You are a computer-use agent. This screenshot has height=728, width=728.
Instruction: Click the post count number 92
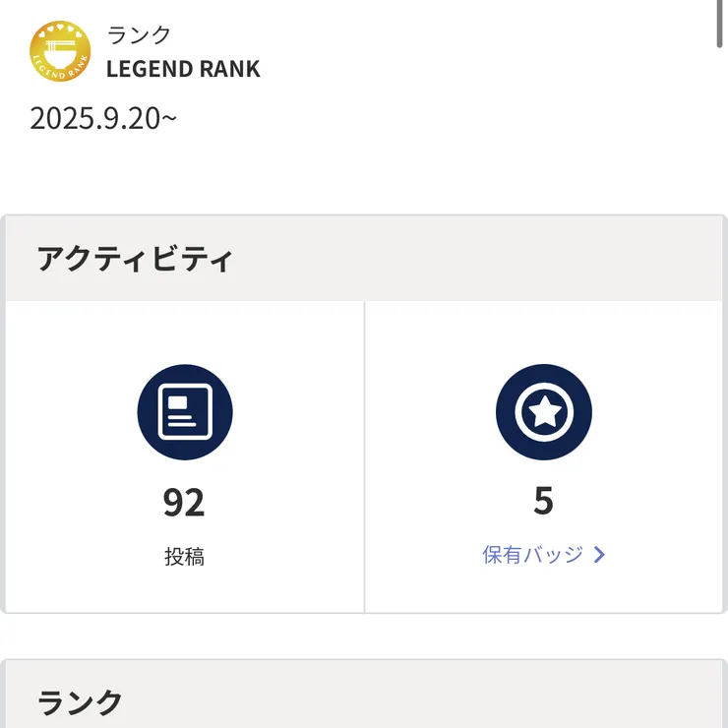[x=184, y=503]
